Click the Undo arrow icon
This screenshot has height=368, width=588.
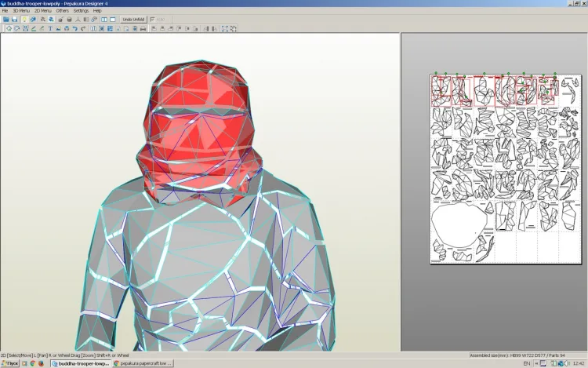coord(74,28)
